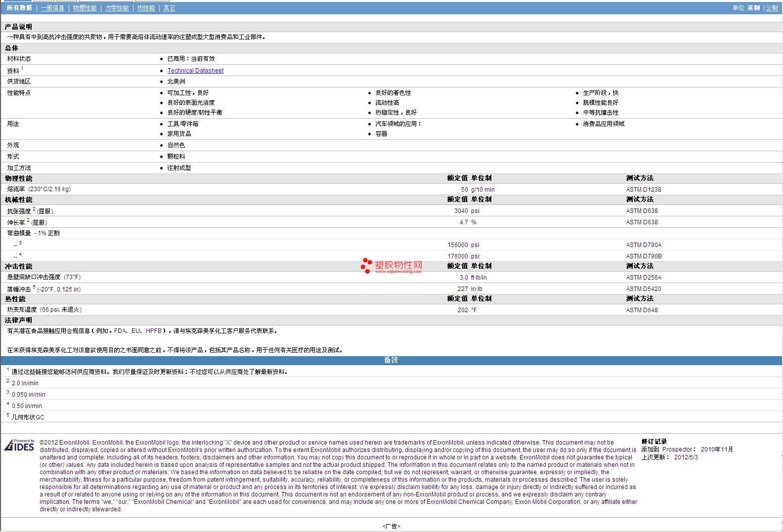This screenshot has height=532, width=783.
Task: Click 工具/零件箱 usage item
Action: pos(182,124)
